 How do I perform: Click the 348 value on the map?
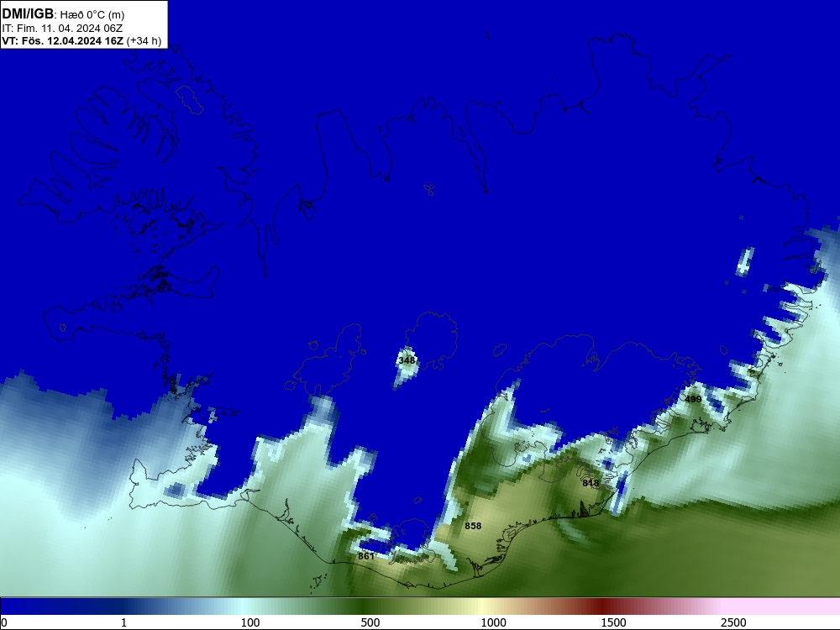407,360
